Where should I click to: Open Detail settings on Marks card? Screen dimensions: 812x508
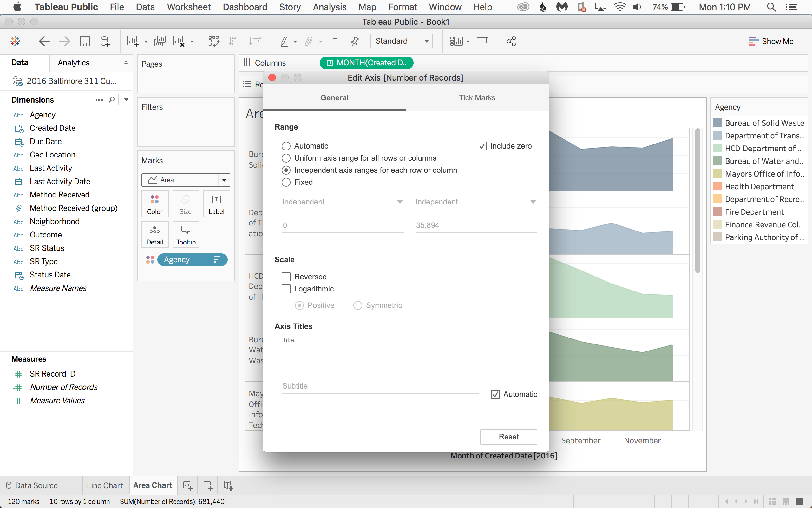[x=155, y=235]
